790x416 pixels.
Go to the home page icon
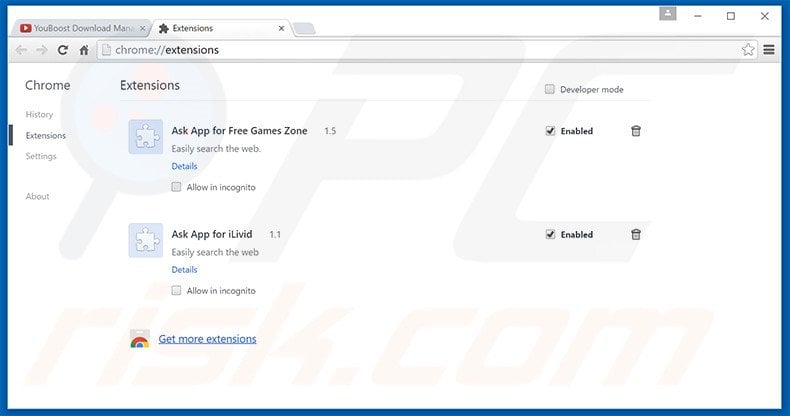tap(84, 50)
